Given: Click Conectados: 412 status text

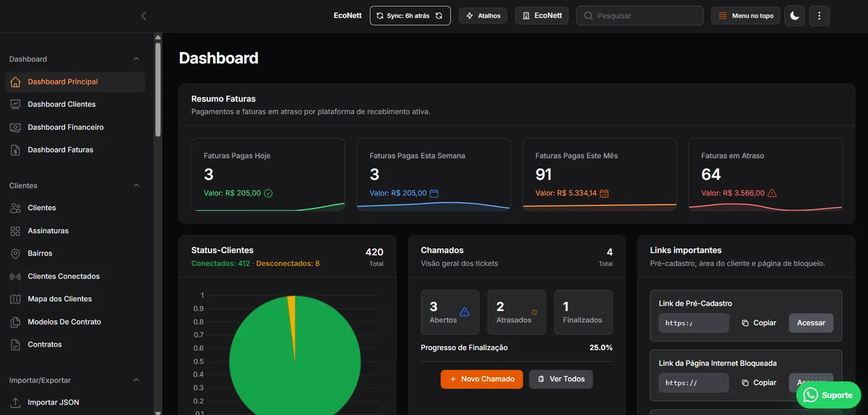Looking at the screenshot, I should click(x=221, y=264).
